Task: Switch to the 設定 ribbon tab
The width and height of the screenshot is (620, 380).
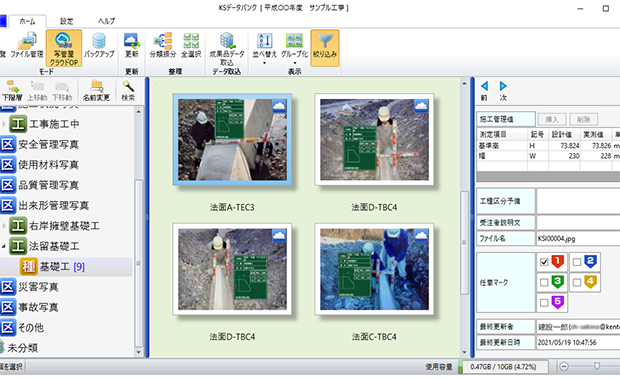Action: (66, 21)
